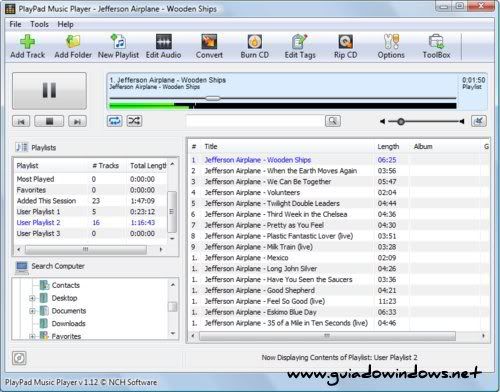
Task: Click the Playlists panel icon
Action: (22, 147)
